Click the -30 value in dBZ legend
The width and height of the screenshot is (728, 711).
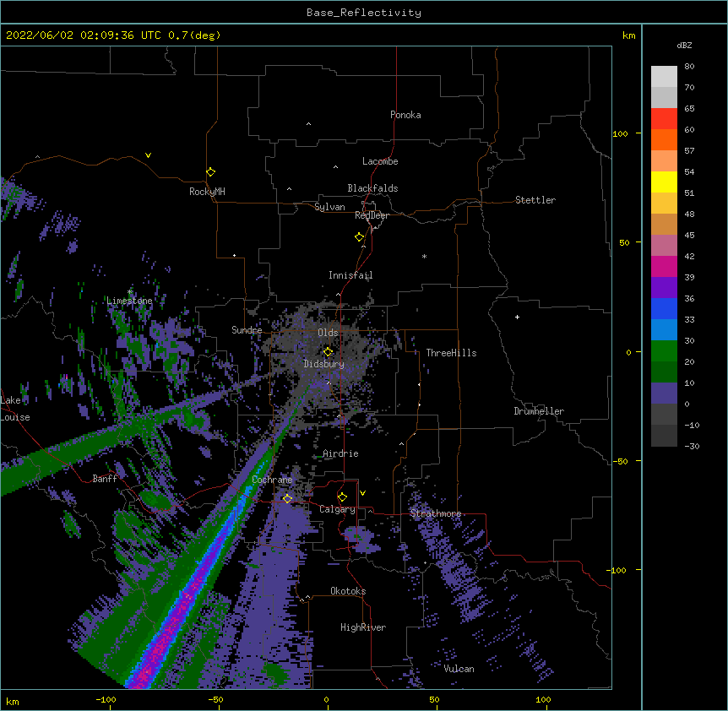pyautogui.click(x=692, y=447)
